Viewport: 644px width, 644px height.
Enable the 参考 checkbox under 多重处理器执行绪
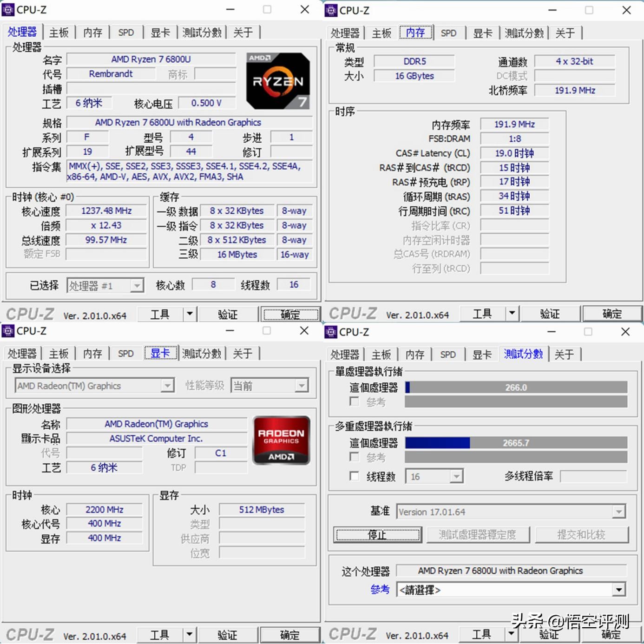[x=354, y=457]
